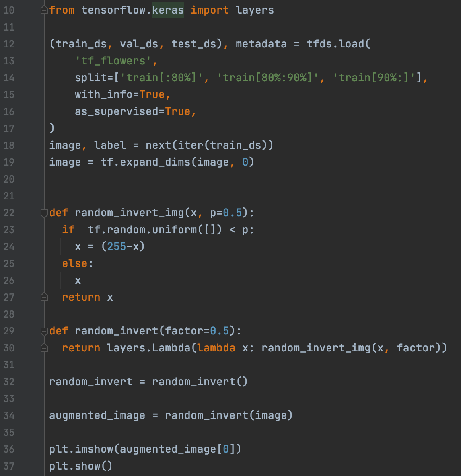Click the string 'tf_flowers'

[113, 61]
